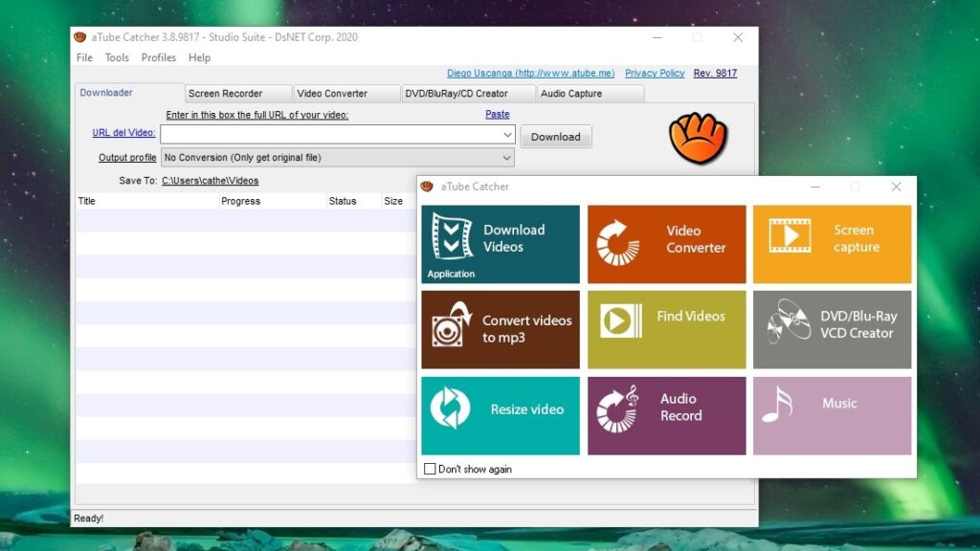Open the Video Converter tile

click(666, 244)
